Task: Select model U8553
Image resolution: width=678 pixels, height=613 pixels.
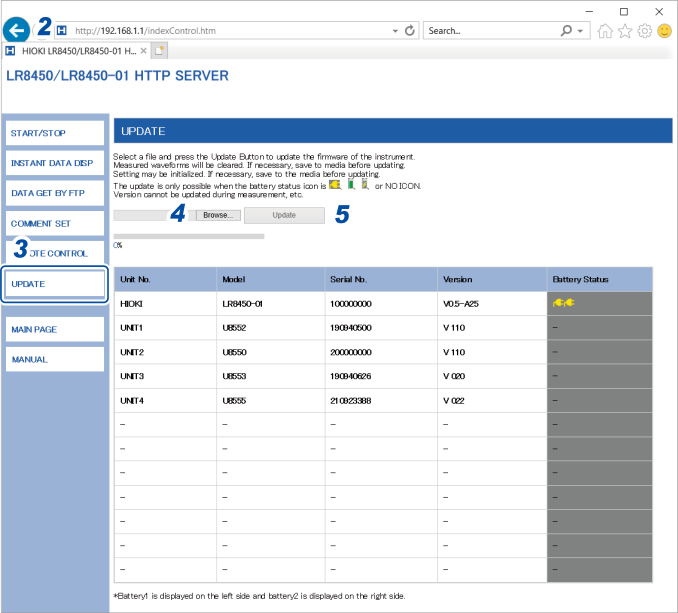Action: pyautogui.click(x=271, y=376)
